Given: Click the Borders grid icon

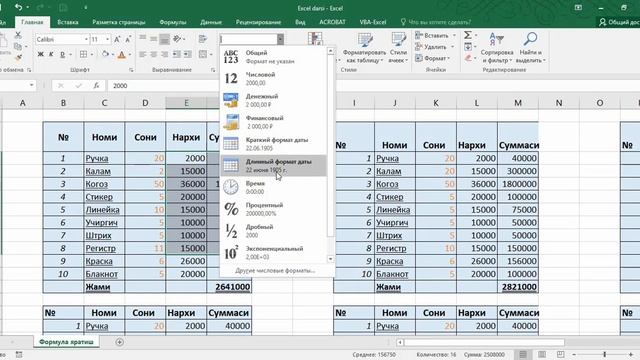Looking at the screenshot, I should pyautogui.click(x=83, y=54).
